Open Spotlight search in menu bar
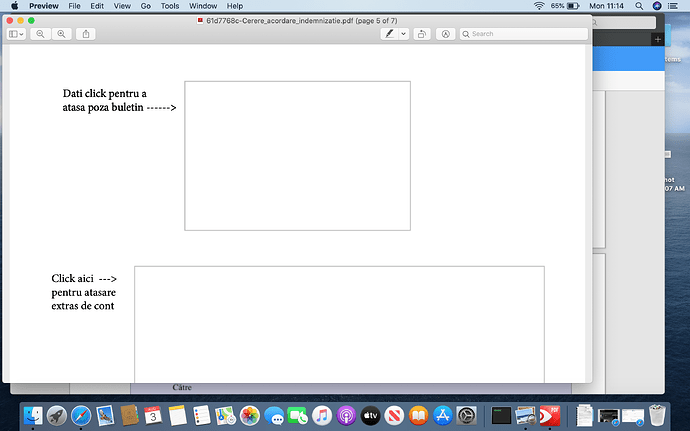This screenshot has width=690, height=431. (x=639, y=6)
